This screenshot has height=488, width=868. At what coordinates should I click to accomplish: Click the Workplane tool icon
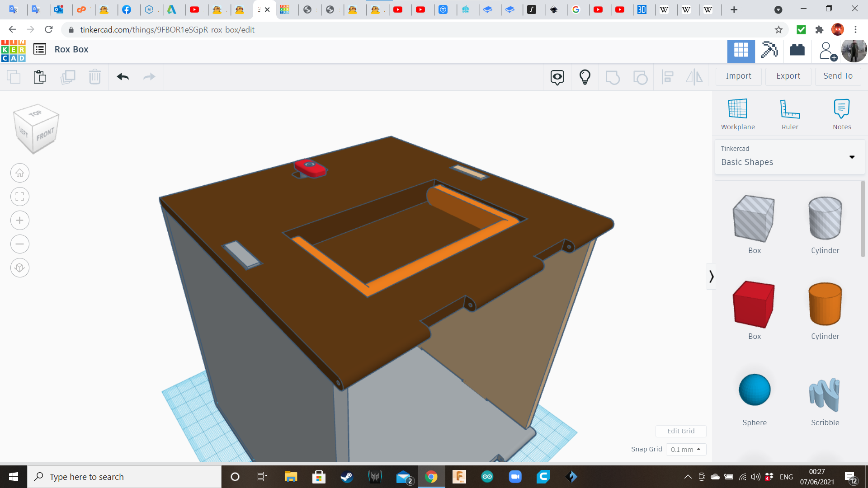pyautogui.click(x=737, y=109)
